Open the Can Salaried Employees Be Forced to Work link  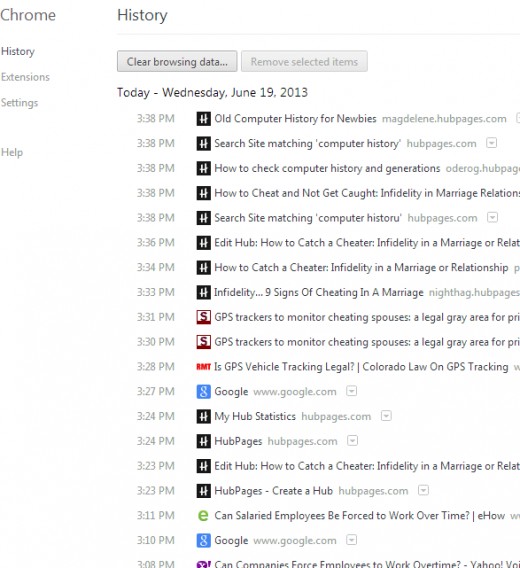coord(359,515)
